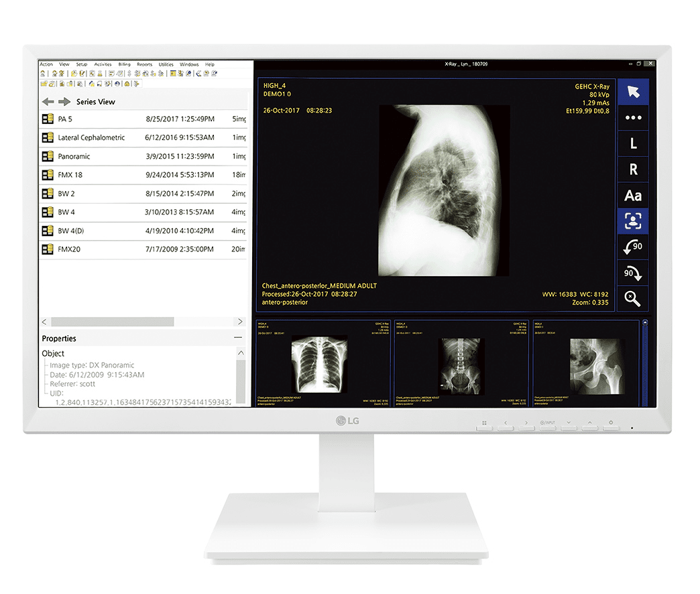Click the series icon beside FMX 18

[x=48, y=174]
